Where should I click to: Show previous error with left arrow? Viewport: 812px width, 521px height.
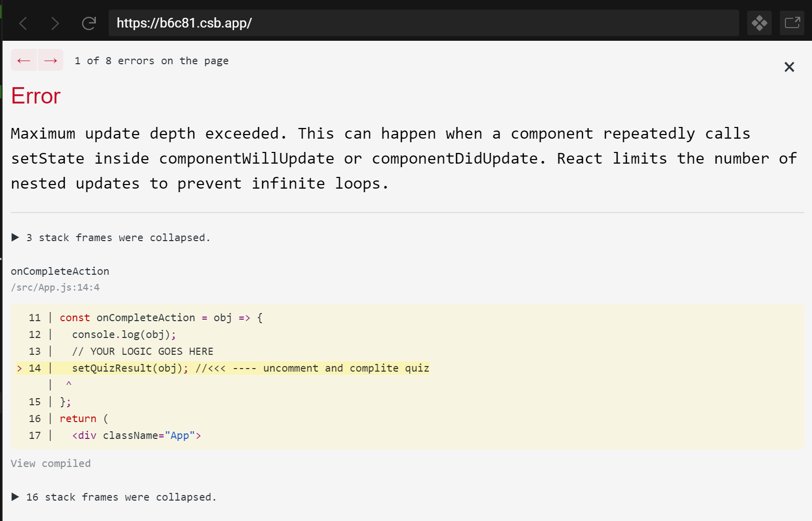[x=24, y=60]
